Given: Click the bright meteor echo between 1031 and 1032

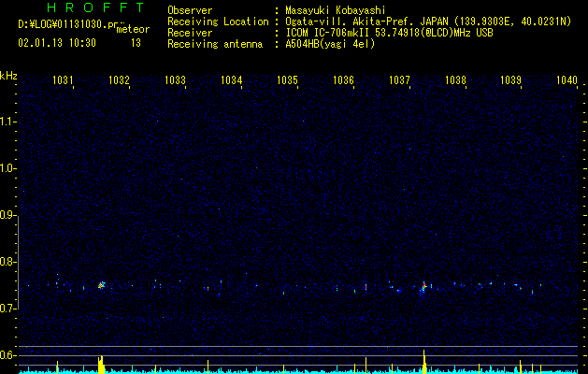Looking at the screenshot, I should coord(102,285).
